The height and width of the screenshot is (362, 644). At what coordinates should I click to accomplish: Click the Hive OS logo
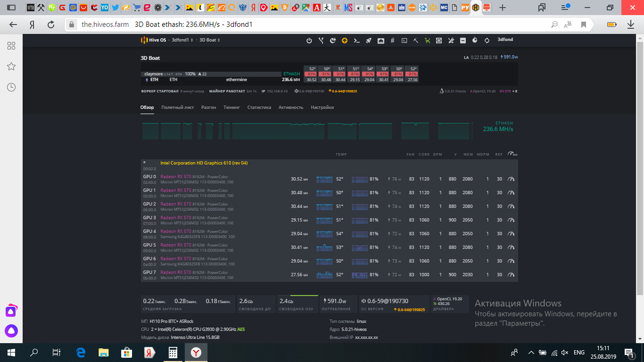click(153, 40)
